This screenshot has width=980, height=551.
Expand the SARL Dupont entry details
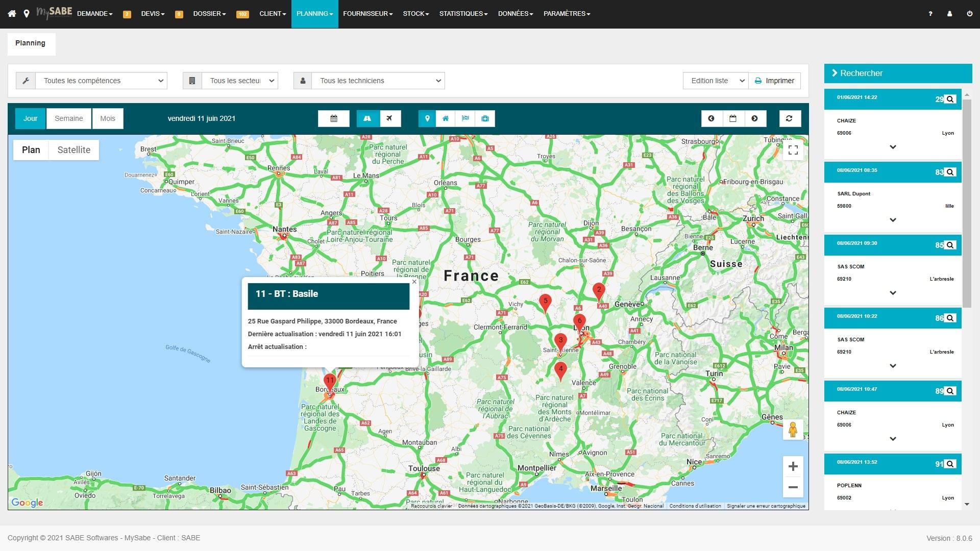893,220
